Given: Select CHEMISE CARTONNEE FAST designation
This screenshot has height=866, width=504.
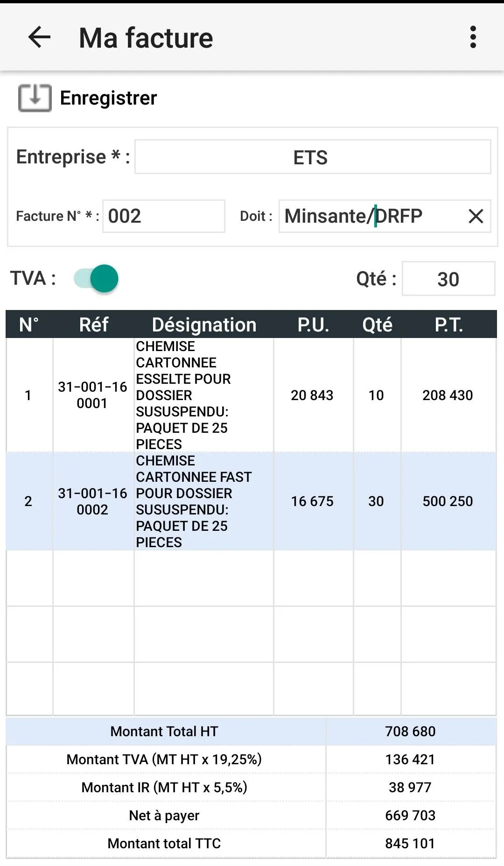Looking at the screenshot, I should (x=204, y=501).
